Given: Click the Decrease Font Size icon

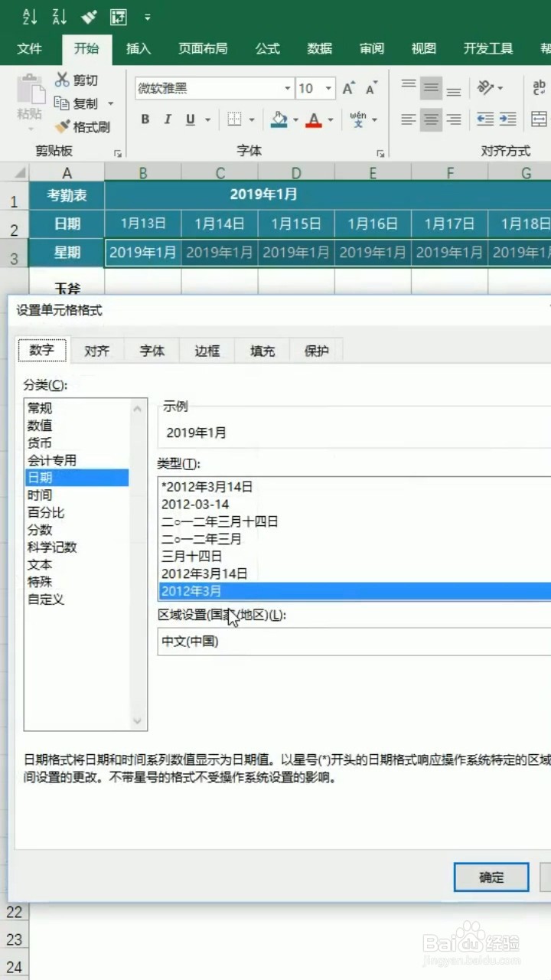Looking at the screenshot, I should click(x=371, y=89).
